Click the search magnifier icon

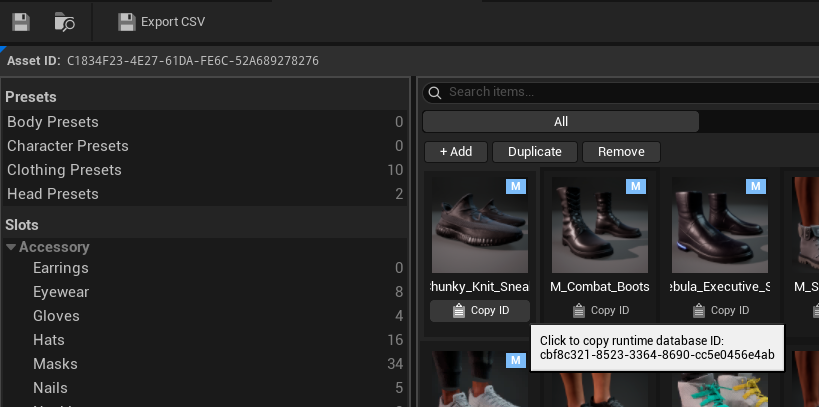point(435,92)
